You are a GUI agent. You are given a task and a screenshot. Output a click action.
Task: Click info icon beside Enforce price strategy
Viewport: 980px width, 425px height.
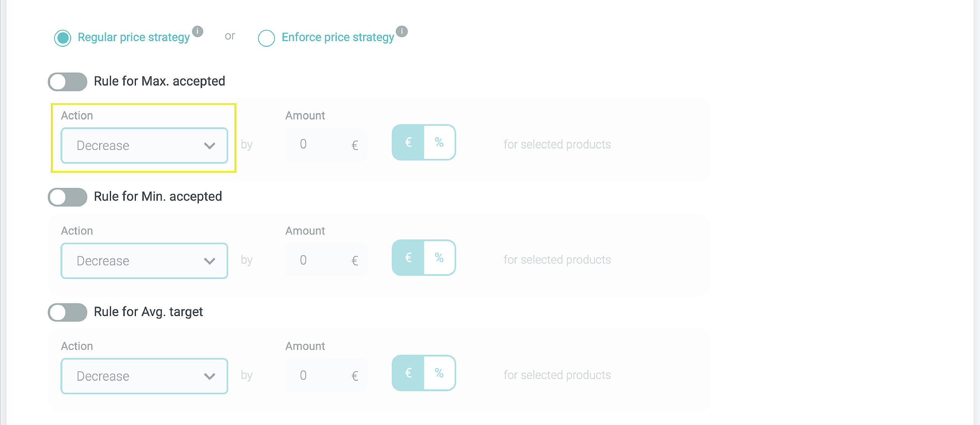(402, 31)
